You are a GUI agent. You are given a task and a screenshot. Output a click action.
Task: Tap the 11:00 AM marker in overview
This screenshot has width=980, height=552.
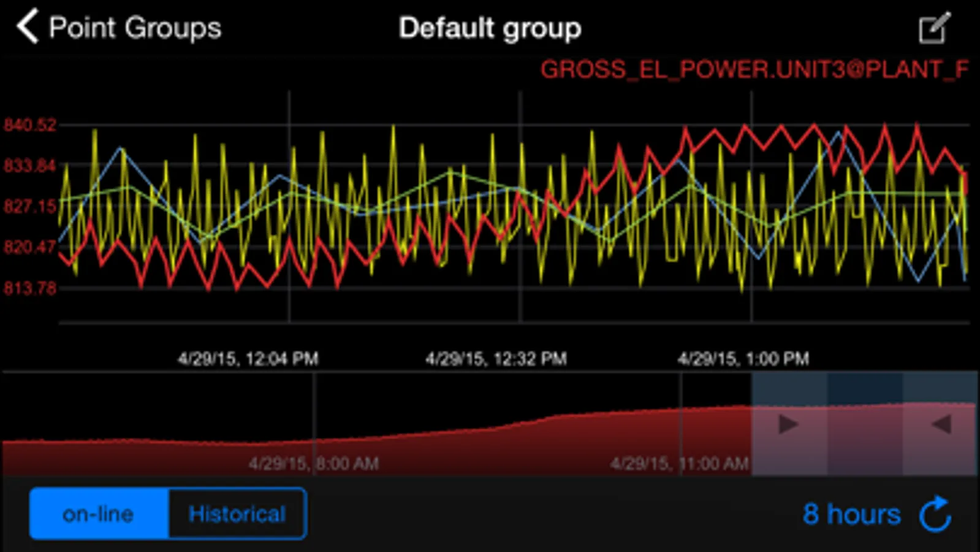pos(680,463)
